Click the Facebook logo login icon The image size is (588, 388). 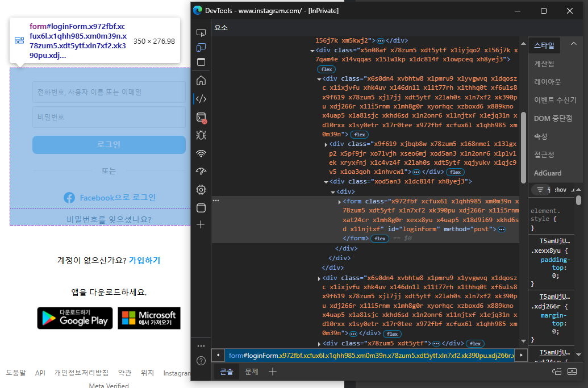(x=69, y=198)
